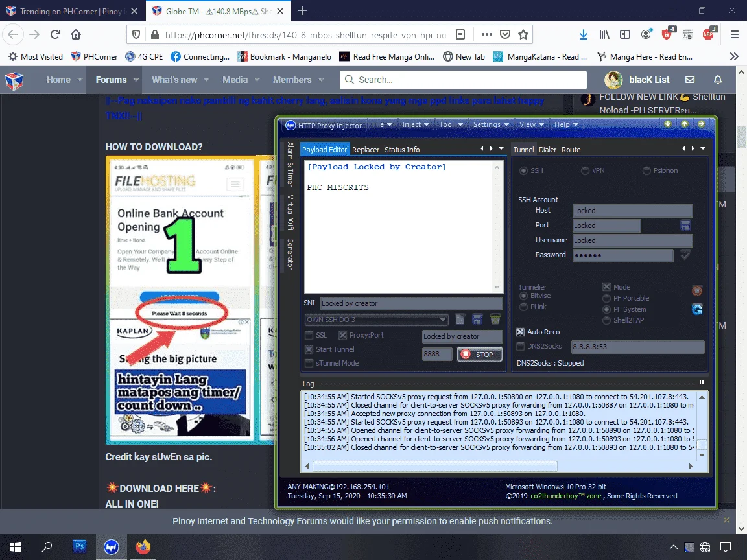Go to the Firefox home page icon
Image resolution: width=747 pixels, height=560 pixels.
[x=76, y=34]
